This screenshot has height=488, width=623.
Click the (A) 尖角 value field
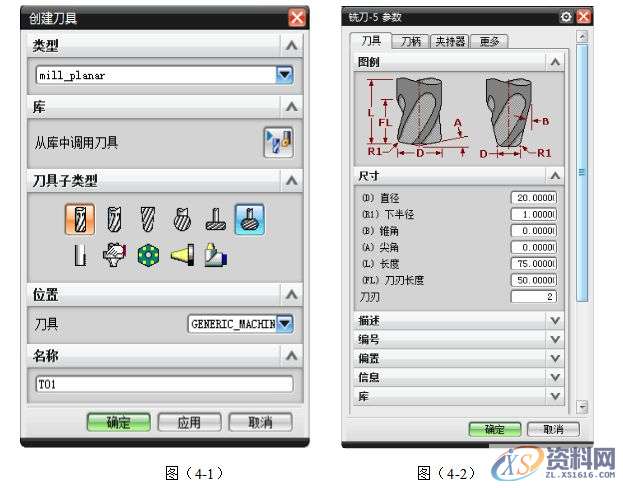pyautogui.click(x=534, y=247)
